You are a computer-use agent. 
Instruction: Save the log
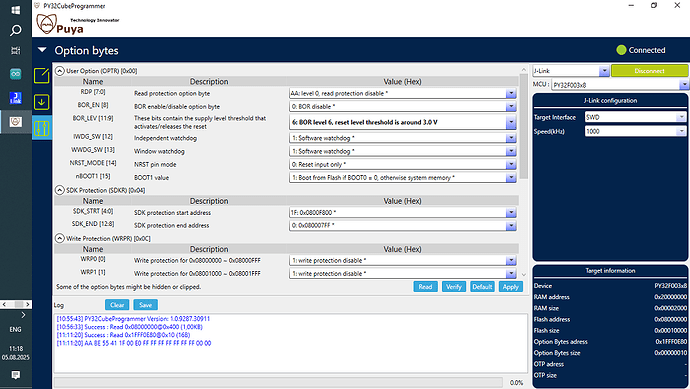[x=146, y=305]
